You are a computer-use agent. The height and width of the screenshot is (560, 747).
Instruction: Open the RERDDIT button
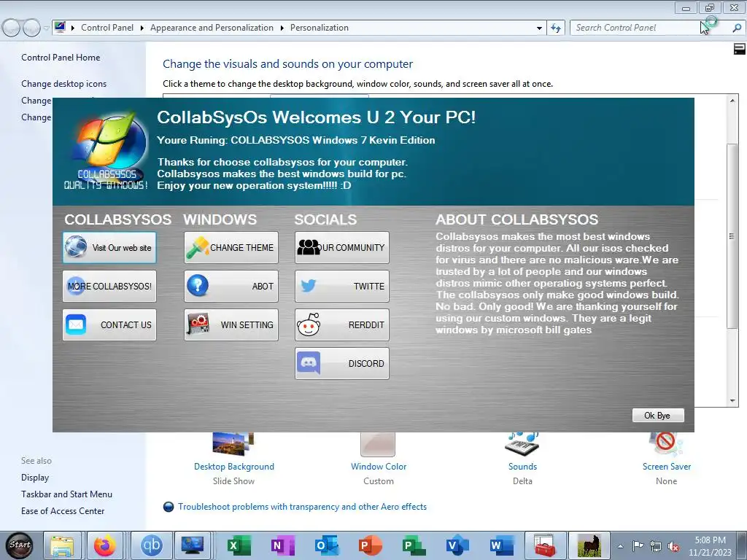342,324
